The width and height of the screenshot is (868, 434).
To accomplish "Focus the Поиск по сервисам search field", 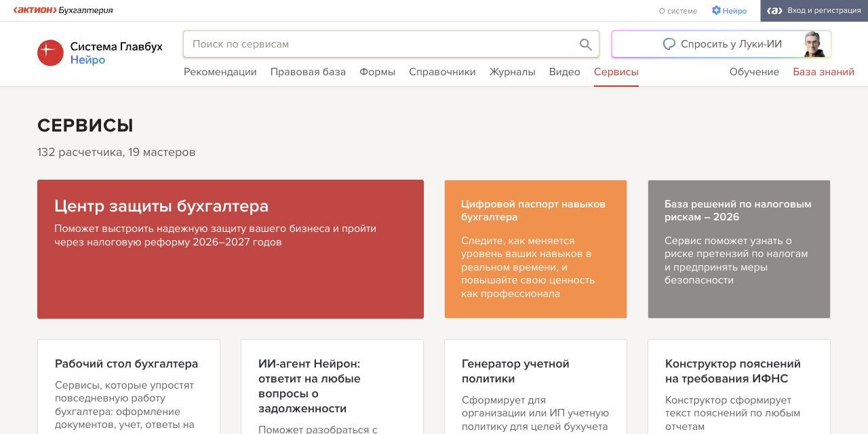I will coord(391,44).
